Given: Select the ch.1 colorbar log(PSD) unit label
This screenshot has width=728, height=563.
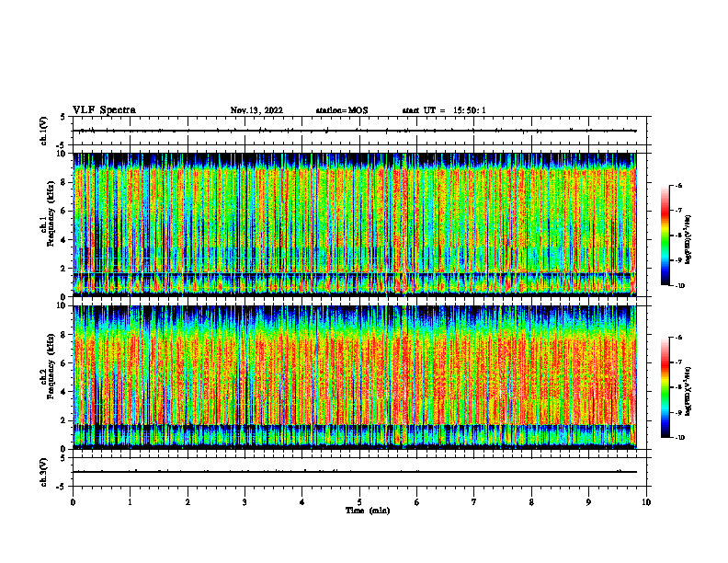Looking at the screenshot, I should point(688,240).
